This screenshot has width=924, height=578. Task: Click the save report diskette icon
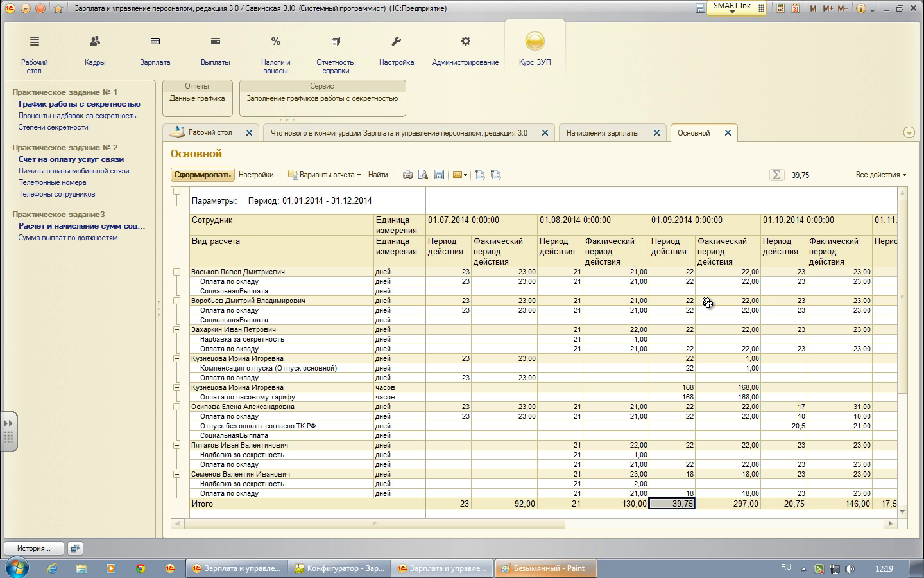(x=439, y=175)
